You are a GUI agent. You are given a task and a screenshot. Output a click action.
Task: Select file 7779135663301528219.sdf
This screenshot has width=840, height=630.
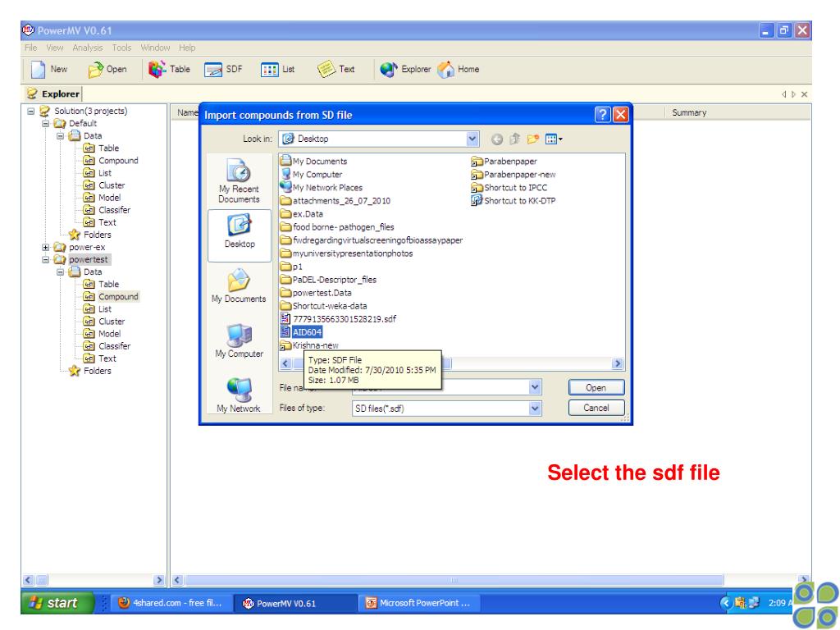tap(339, 319)
